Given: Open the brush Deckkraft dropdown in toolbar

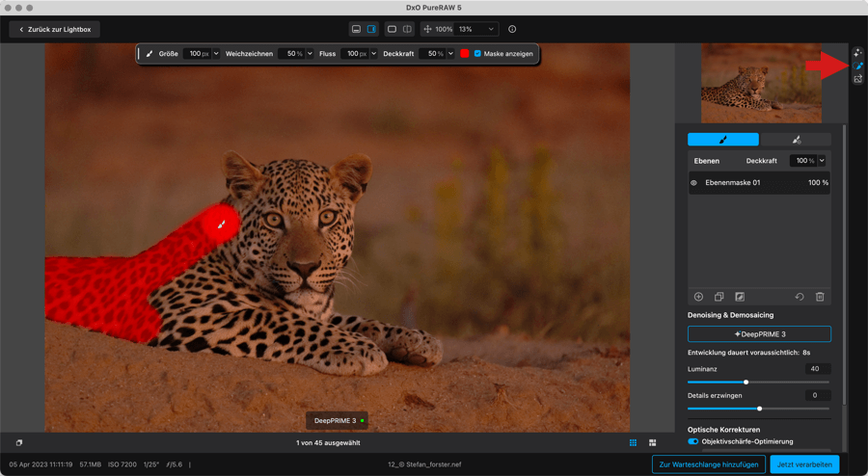Looking at the screenshot, I should pos(450,54).
